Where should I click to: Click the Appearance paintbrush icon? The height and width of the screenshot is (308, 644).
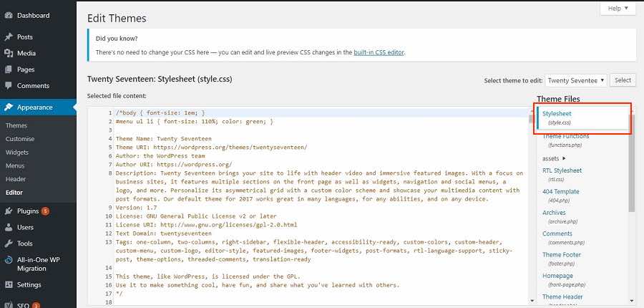pyautogui.click(x=8, y=107)
